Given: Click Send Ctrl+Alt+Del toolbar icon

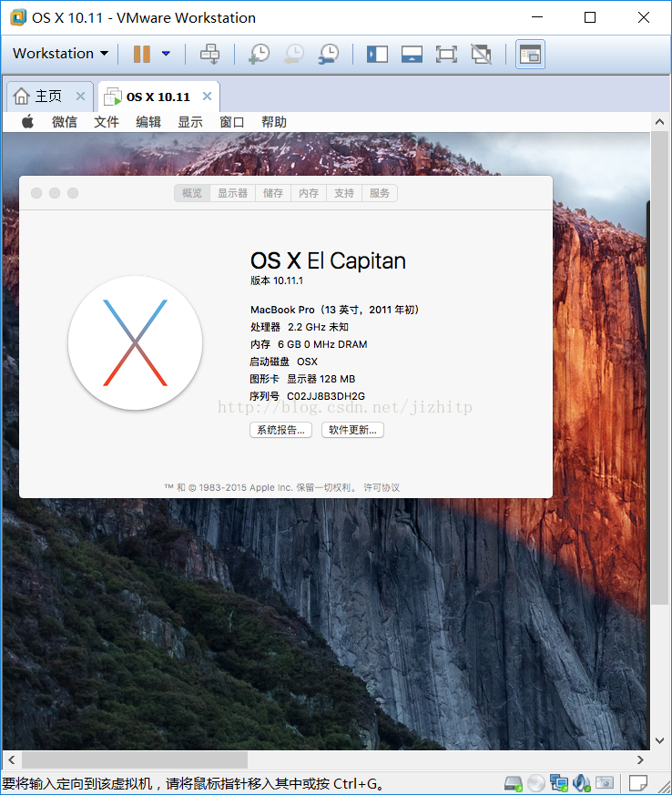Looking at the screenshot, I should (x=210, y=54).
